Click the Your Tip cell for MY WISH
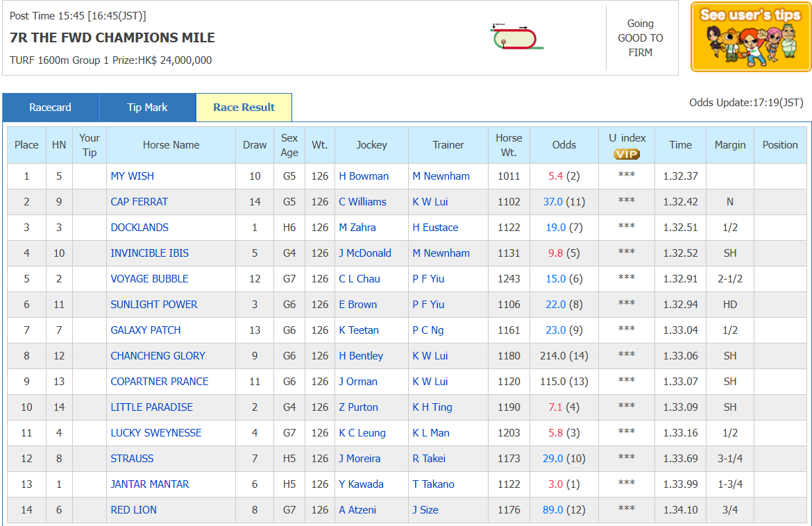 pyautogui.click(x=90, y=176)
